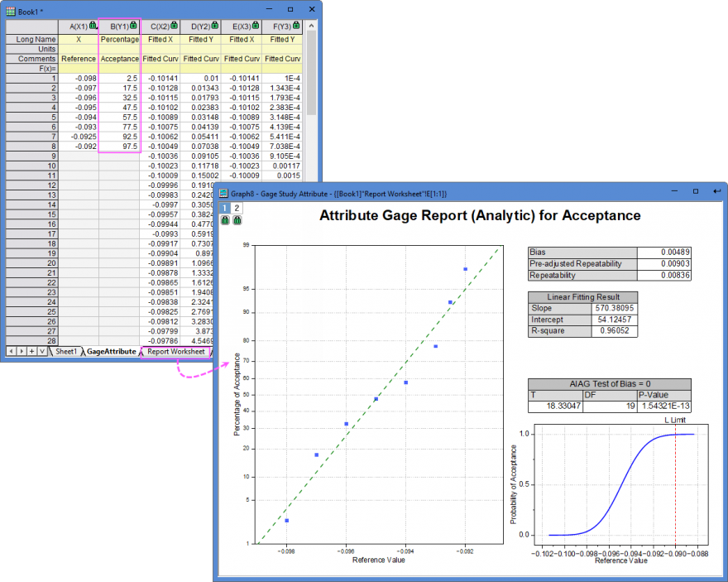
Task: Click the left sheet navigation arrow in Book1
Action: (12, 351)
